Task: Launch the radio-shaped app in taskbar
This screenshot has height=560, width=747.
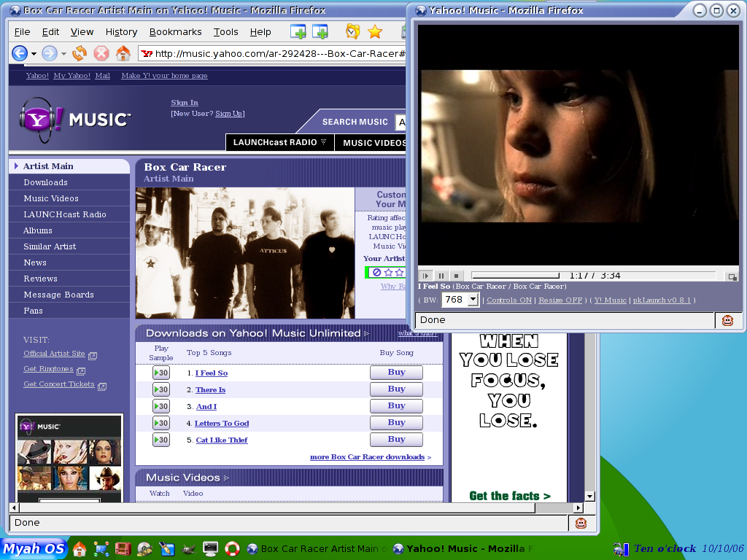Action: 123,548
